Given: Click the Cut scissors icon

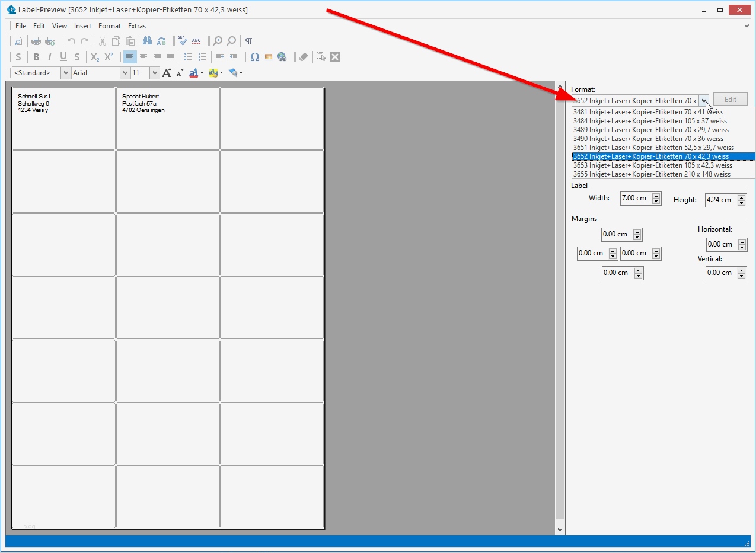Looking at the screenshot, I should pos(102,41).
